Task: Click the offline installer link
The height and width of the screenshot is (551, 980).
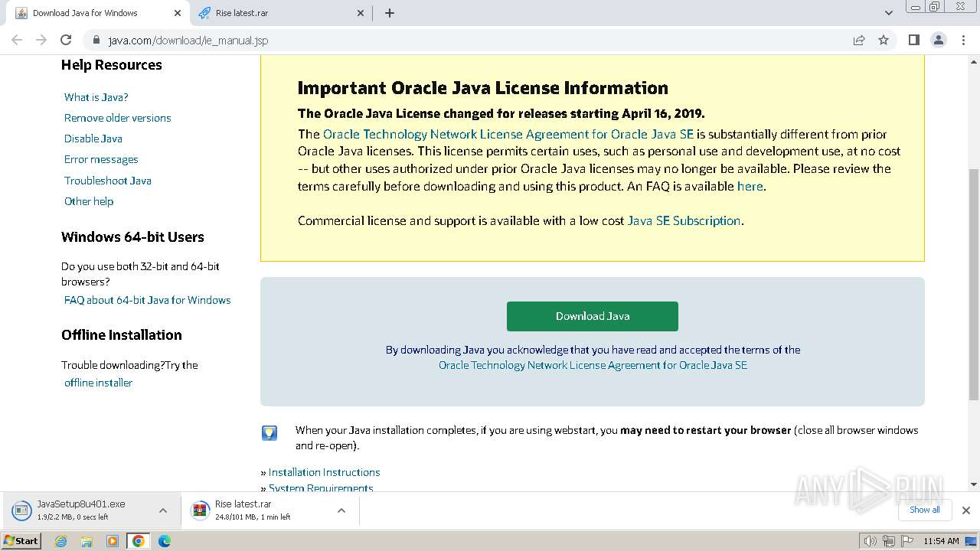Action: tap(99, 383)
